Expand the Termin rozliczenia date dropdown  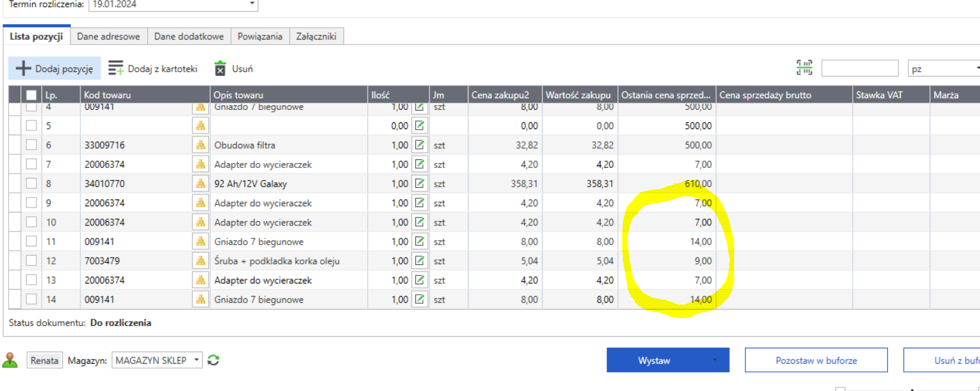(x=251, y=4)
